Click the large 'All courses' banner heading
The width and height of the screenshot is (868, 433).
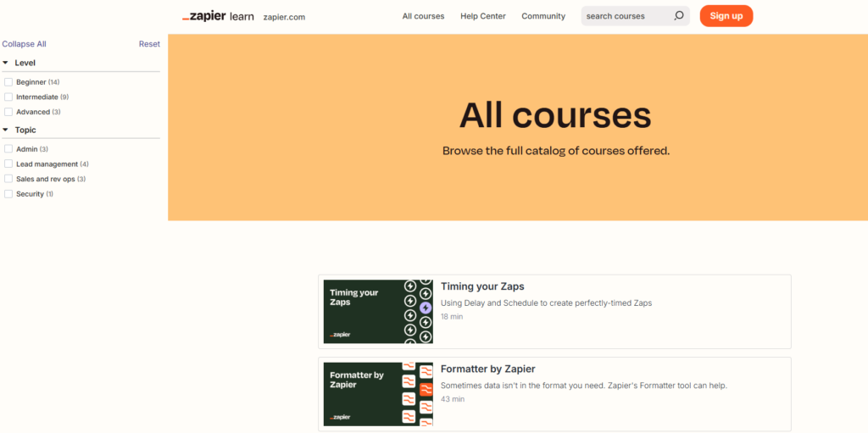pos(555,115)
